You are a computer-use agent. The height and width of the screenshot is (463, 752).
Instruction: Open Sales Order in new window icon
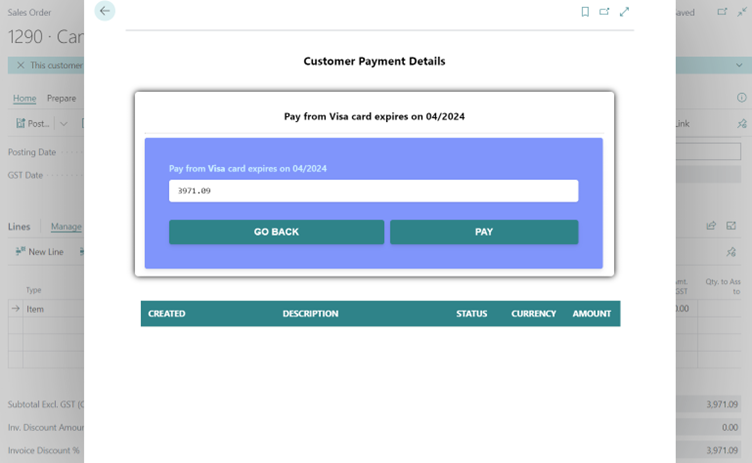tap(722, 12)
